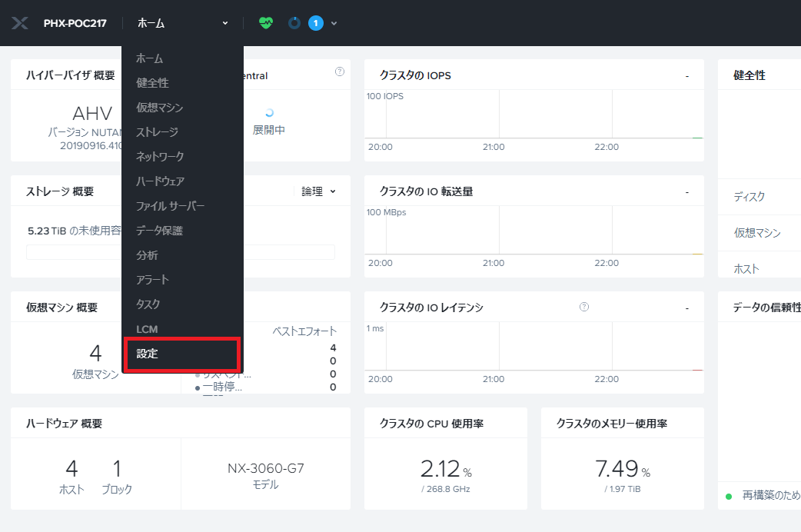
Task: Open the green heart health status icon
Action: point(266,23)
